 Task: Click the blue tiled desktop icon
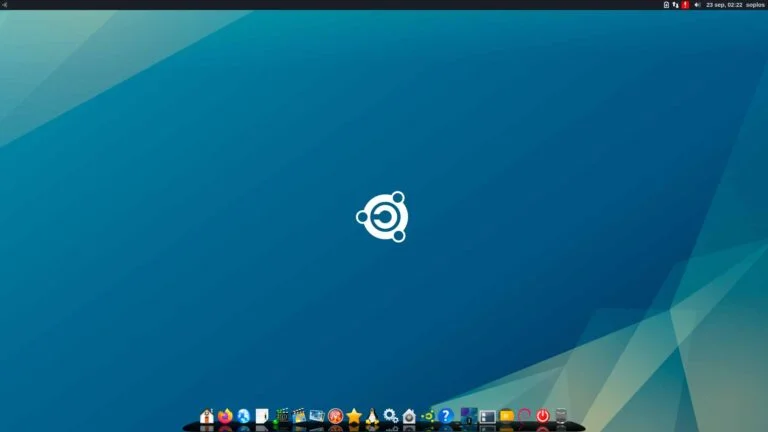469,416
